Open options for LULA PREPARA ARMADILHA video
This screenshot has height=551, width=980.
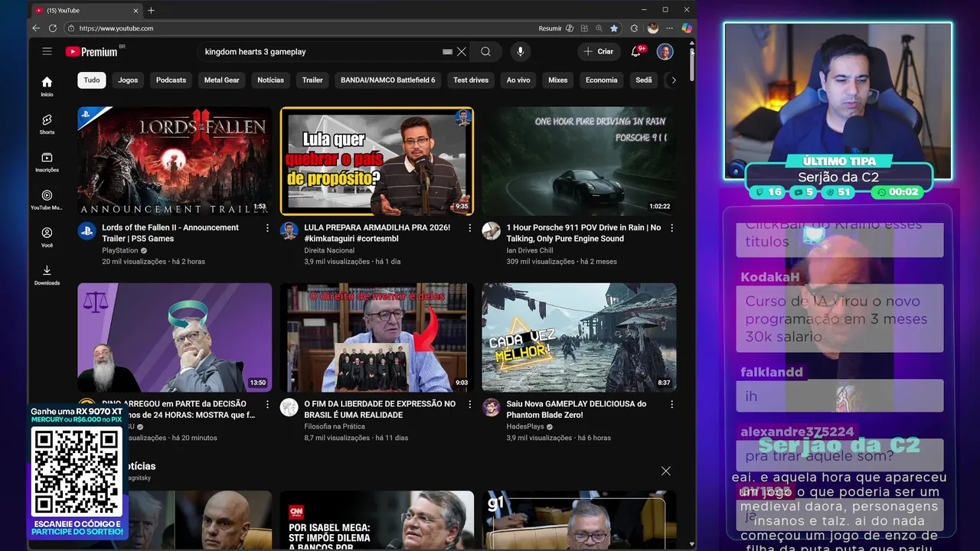(470, 228)
